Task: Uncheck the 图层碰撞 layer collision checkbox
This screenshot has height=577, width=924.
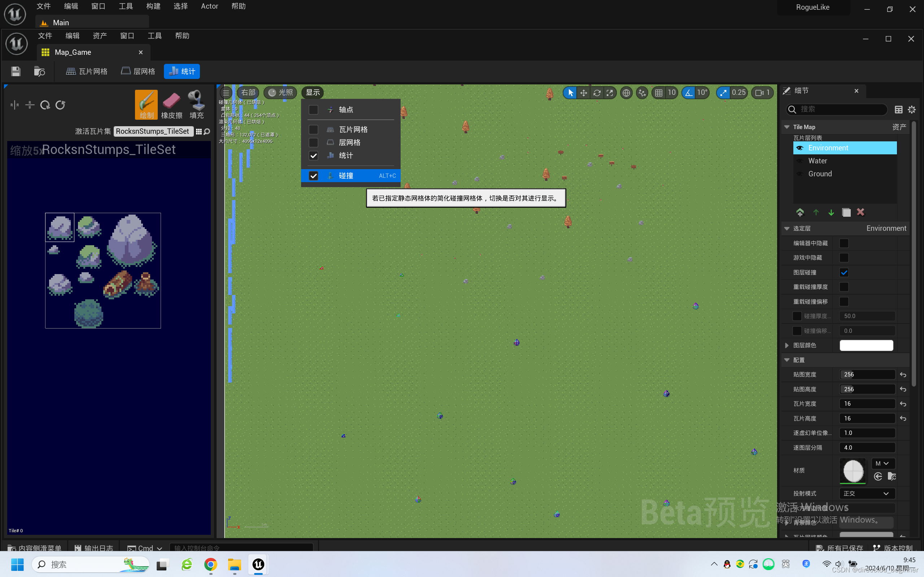Action: tap(844, 273)
